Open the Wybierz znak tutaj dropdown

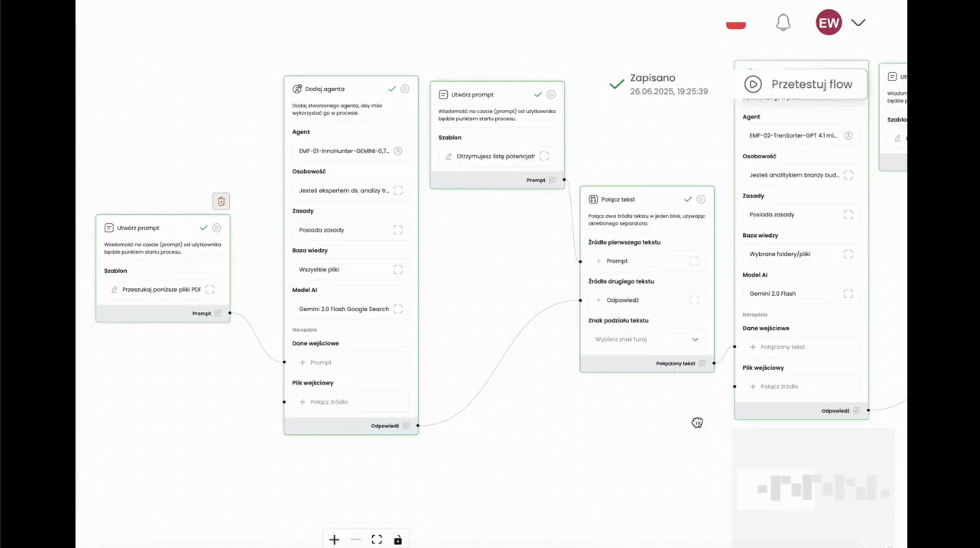647,339
